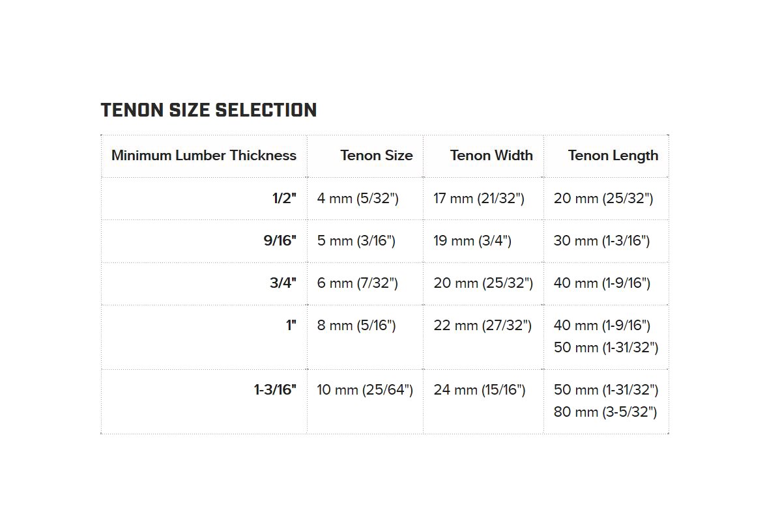Select the 9/16" lumber thickness cell
The image size is (780, 532).
point(280,241)
